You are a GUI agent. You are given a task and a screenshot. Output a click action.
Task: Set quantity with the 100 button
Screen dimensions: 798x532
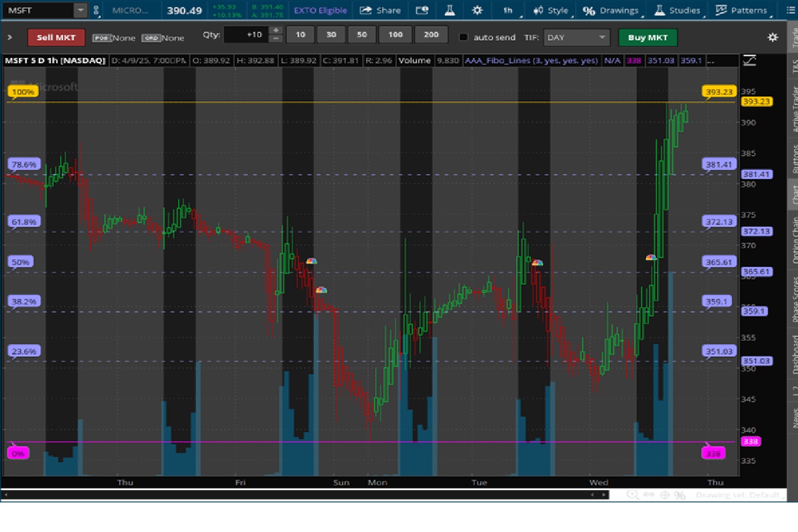[x=395, y=35]
